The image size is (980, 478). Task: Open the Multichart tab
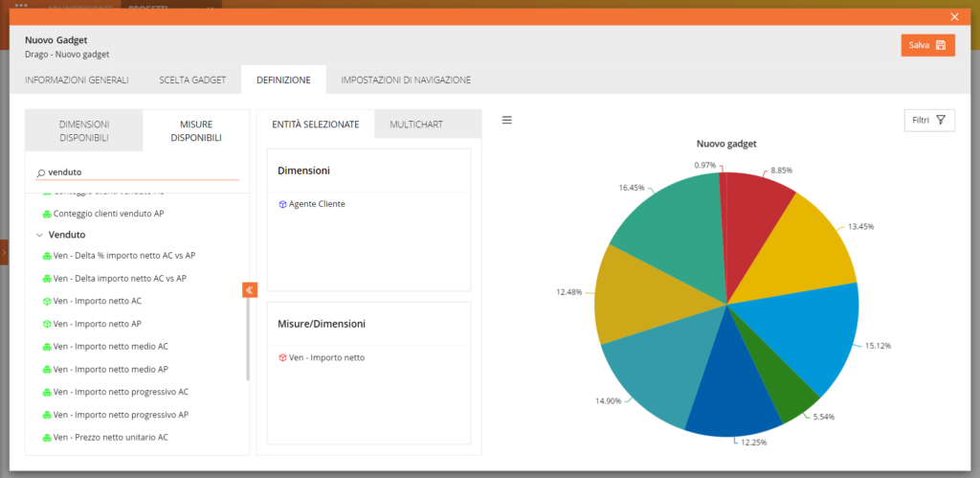tap(416, 125)
